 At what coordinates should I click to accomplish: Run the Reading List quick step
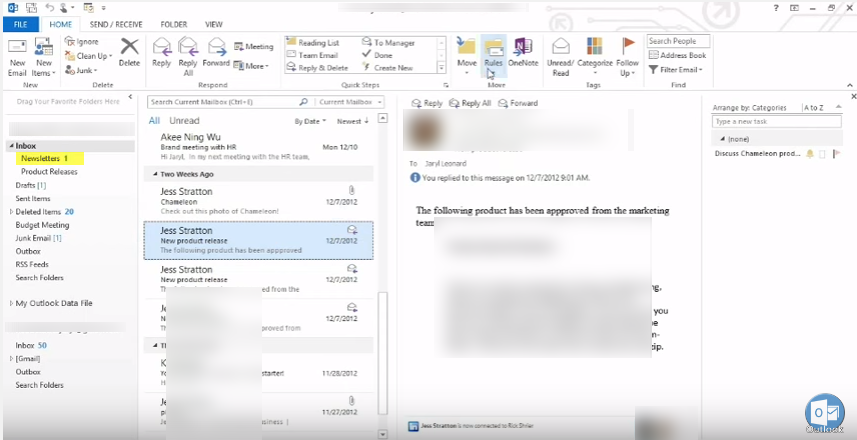(313, 42)
